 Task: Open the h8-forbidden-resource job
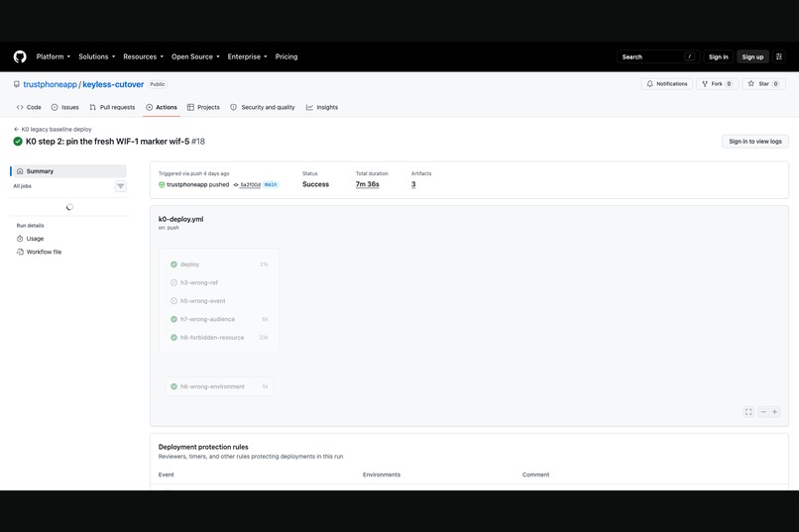tap(219, 338)
